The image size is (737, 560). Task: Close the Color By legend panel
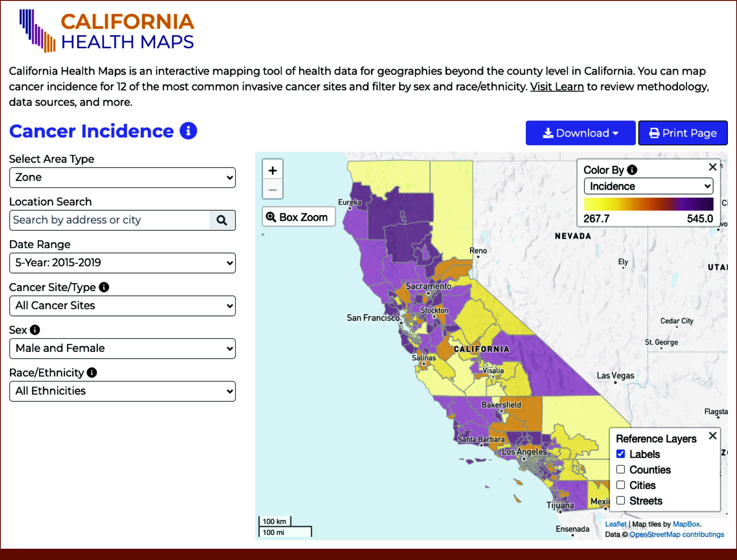coord(713,167)
